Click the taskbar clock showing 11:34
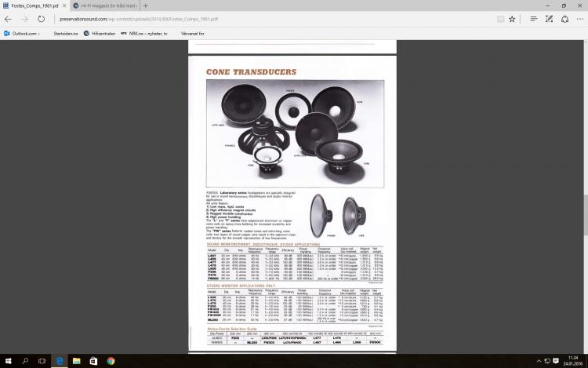The image size is (588, 368). pyautogui.click(x=572, y=361)
